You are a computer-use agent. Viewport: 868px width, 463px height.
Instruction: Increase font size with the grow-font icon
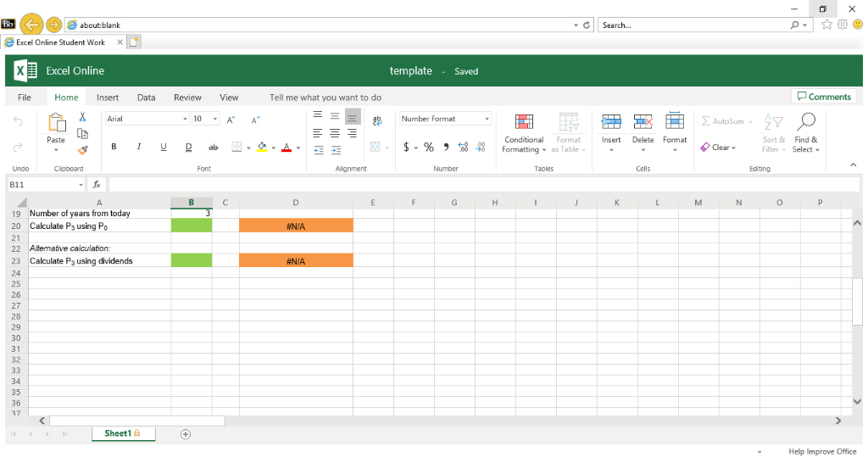231,119
